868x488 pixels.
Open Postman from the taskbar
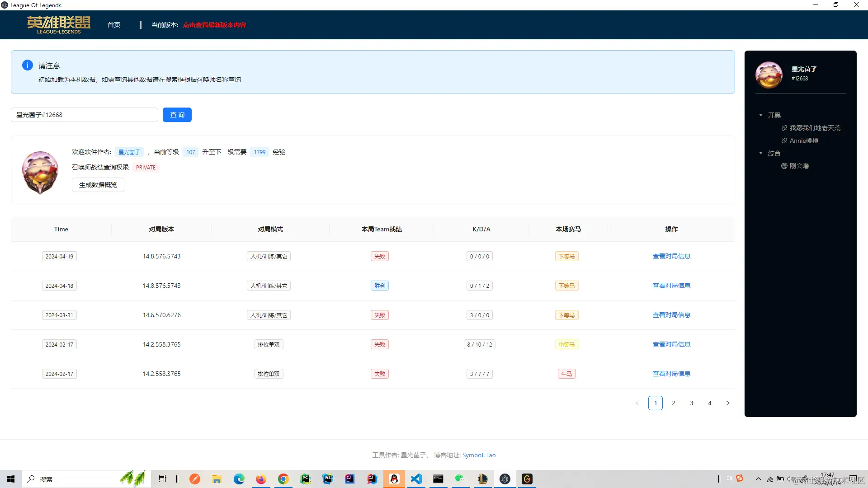195,479
